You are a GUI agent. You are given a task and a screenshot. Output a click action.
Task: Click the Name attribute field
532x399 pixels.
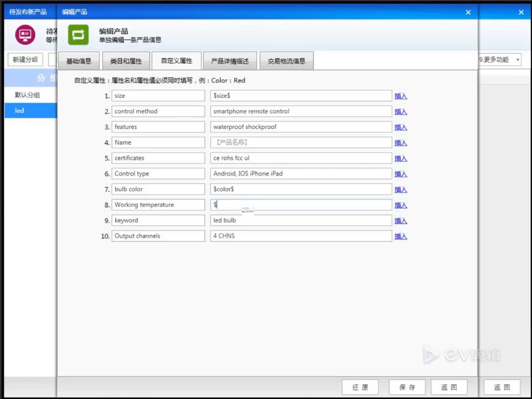(x=158, y=142)
